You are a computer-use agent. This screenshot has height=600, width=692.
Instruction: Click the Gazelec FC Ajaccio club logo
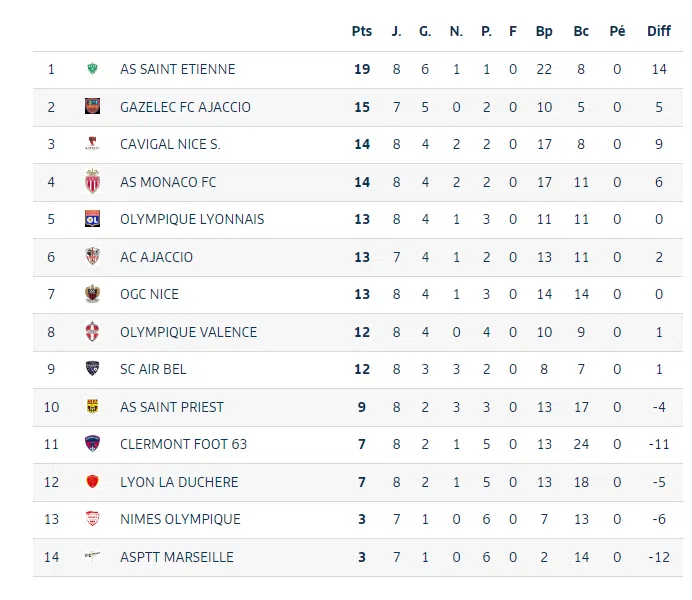(92, 107)
